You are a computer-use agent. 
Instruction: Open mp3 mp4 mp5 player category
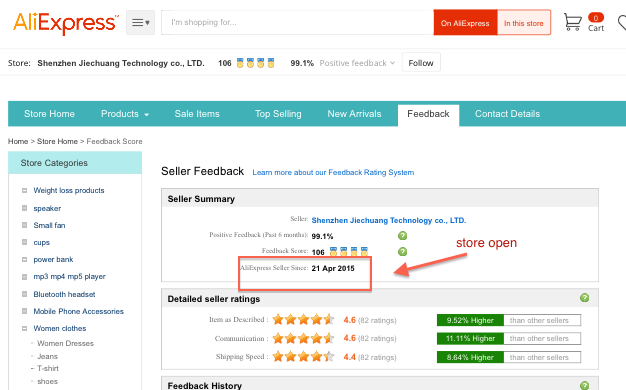69,276
